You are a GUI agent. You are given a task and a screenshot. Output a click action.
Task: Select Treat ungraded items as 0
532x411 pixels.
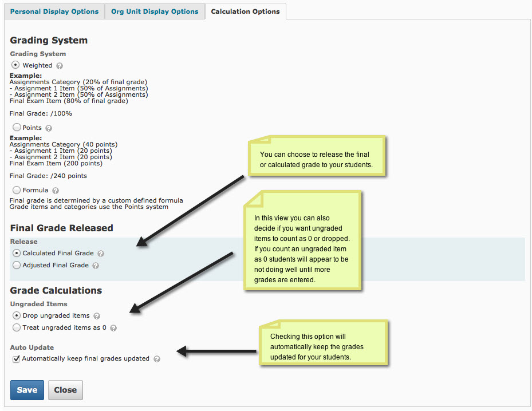[x=17, y=327]
